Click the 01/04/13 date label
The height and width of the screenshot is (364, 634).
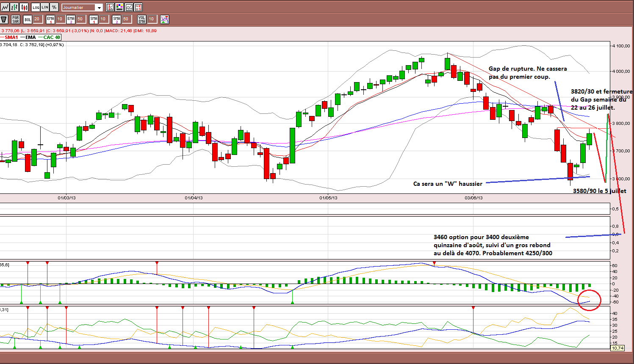pyautogui.click(x=194, y=198)
